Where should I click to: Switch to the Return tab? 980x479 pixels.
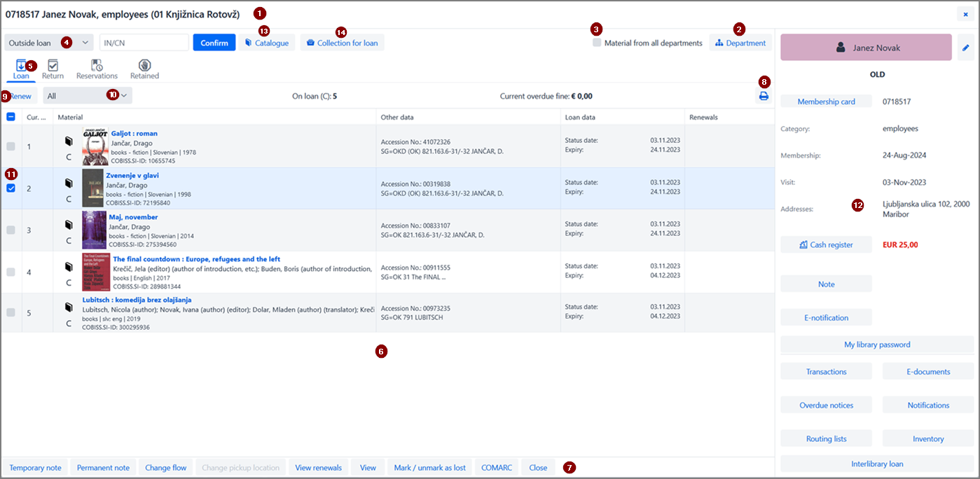52,69
